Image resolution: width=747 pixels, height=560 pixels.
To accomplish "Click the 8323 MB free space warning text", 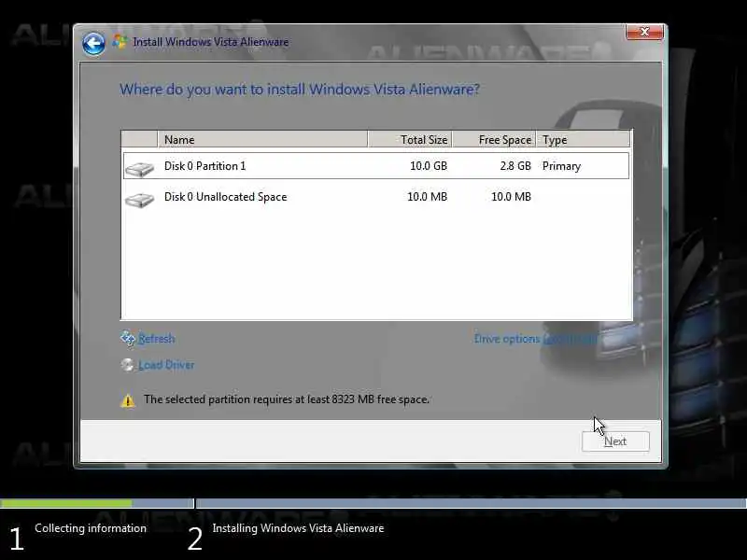I will click(x=287, y=399).
